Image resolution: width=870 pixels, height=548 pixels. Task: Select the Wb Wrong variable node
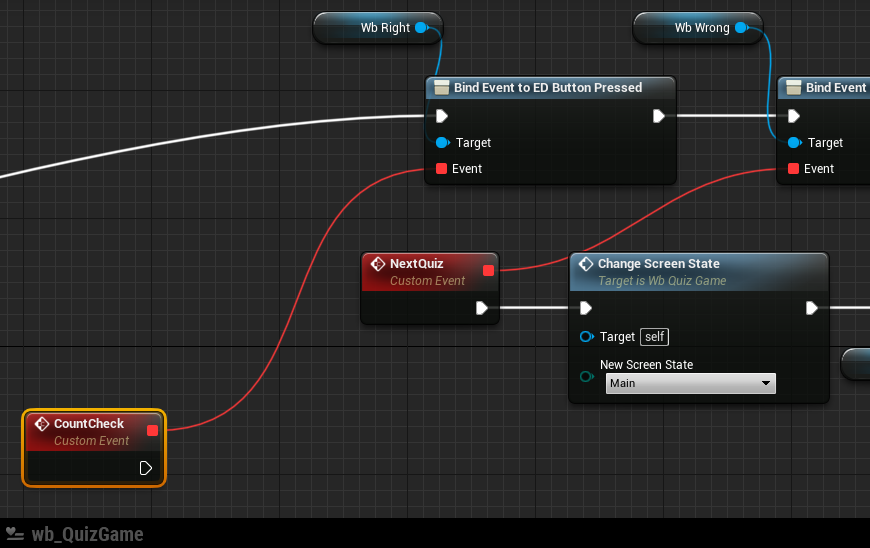698,28
